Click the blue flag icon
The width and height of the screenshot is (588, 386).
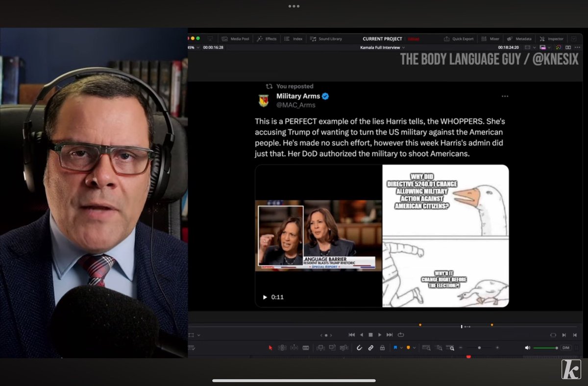(x=395, y=348)
